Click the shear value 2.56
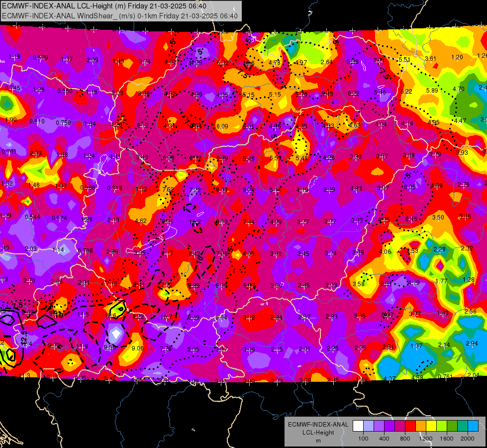The width and height of the screenshot is (487, 448). (x=471, y=311)
